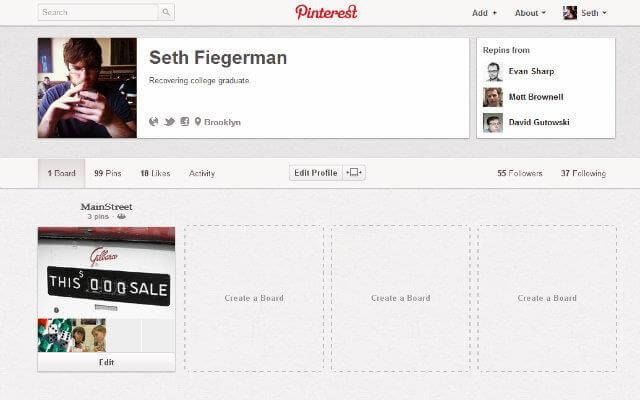This screenshot has width=640, height=400.
Task: Click the Brooklyn location pin icon
Action: click(198, 122)
